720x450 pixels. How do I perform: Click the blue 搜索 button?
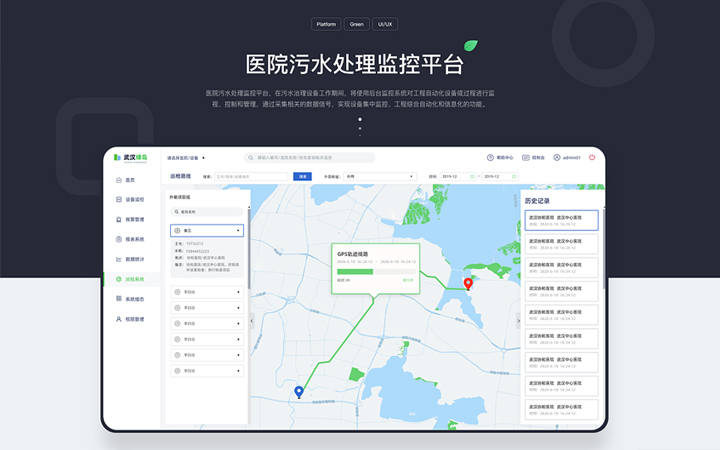coord(302,177)
